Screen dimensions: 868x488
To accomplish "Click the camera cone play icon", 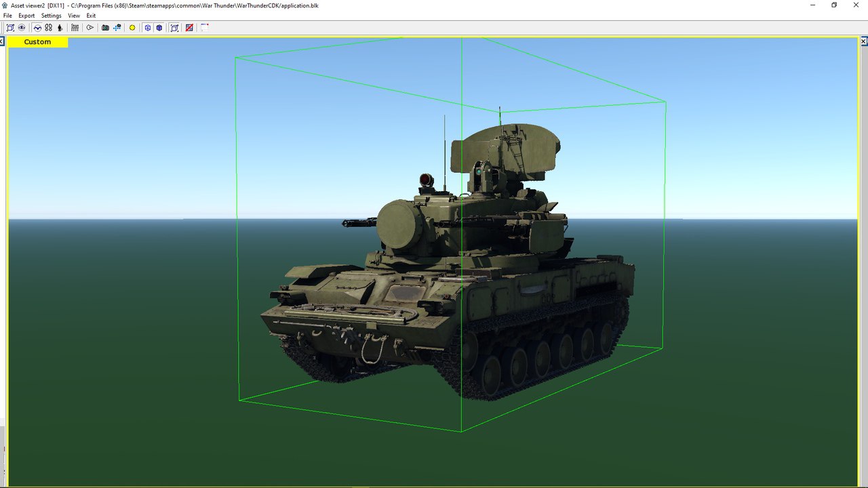I will click(90, 28).
